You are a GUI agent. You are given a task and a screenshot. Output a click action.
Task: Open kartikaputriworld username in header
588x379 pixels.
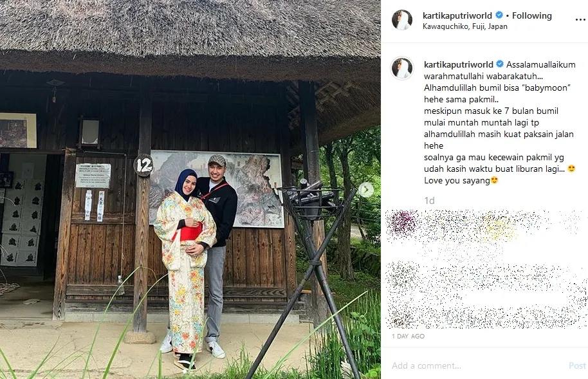[457, 15]
